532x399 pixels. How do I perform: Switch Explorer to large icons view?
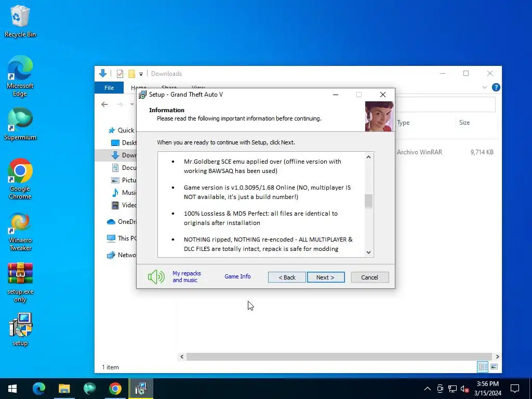coord(494,367)
